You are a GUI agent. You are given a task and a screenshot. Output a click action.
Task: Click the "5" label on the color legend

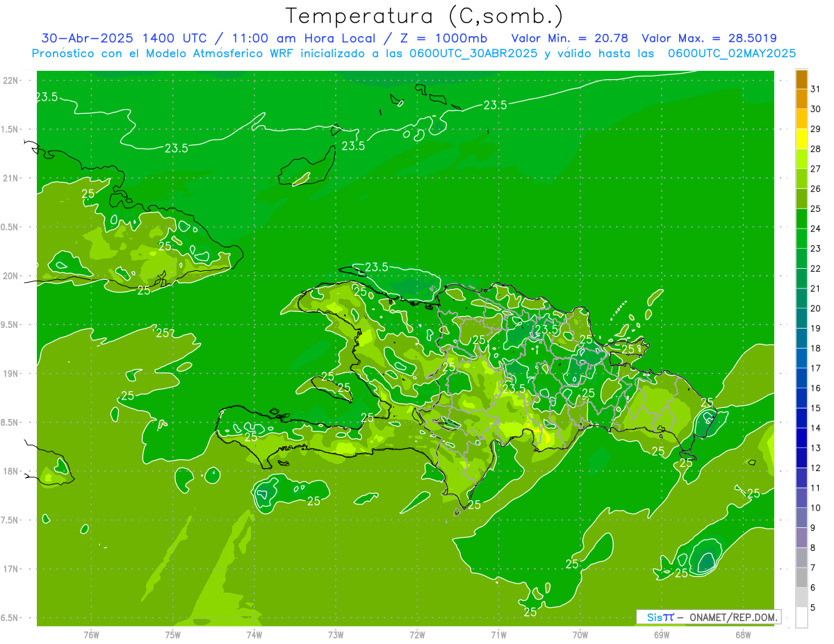tap(813, 608)
